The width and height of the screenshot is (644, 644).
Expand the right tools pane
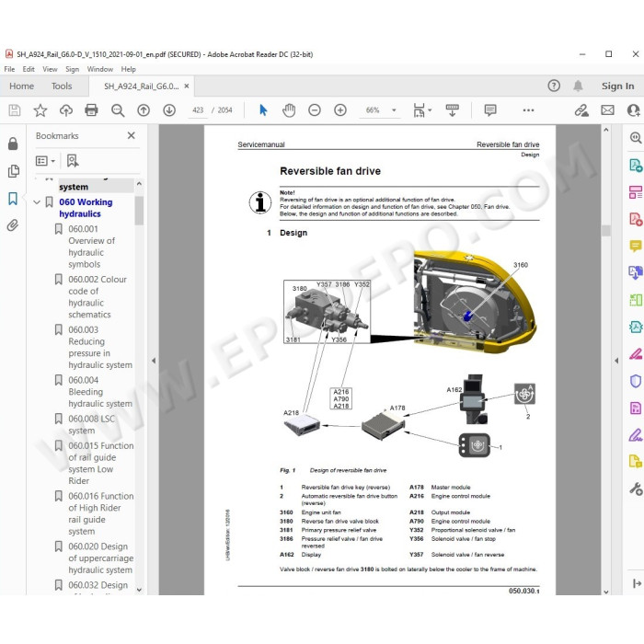(637, 583)
